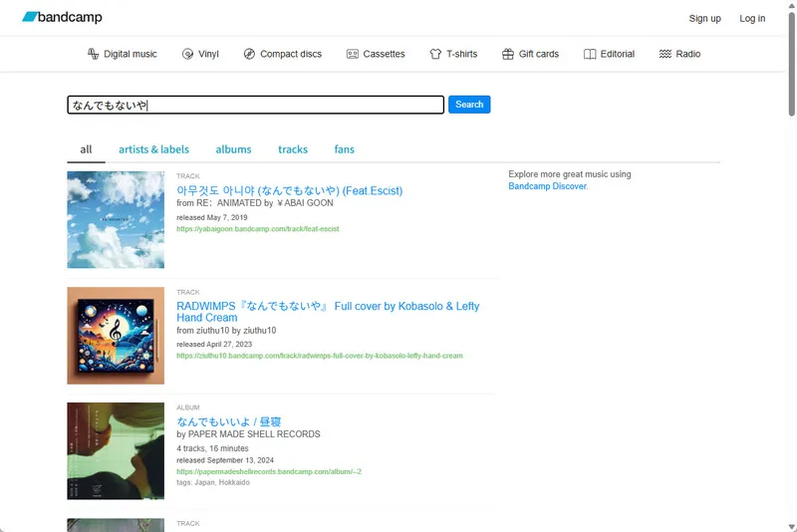This screenshot has width=797, height=532.
Task: Click the Sign up link
Action: 704,18
